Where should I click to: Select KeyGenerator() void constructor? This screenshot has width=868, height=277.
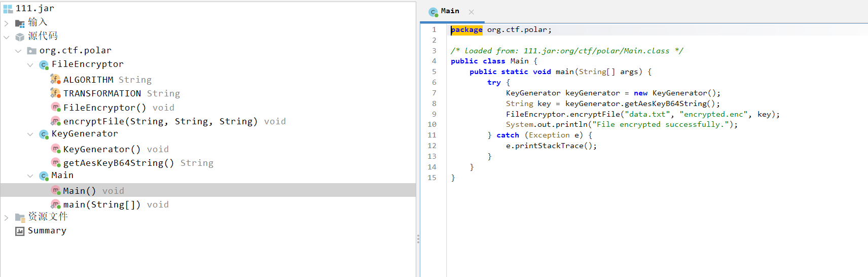(x=116, y=149)
